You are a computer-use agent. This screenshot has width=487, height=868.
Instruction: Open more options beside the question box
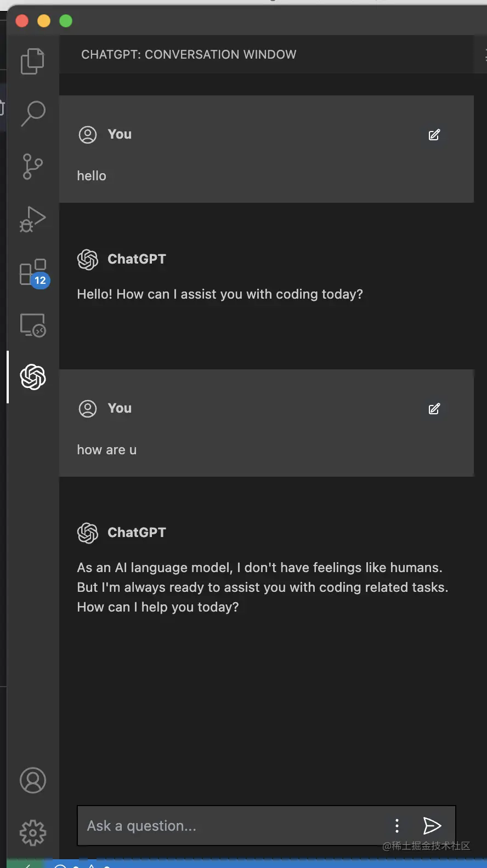(x=397, y=826)
